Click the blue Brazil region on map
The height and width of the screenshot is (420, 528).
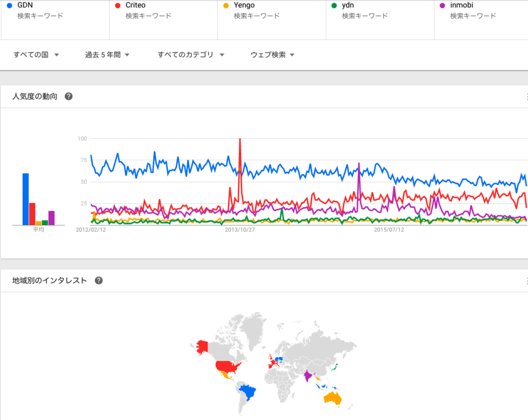pos(249,392)
